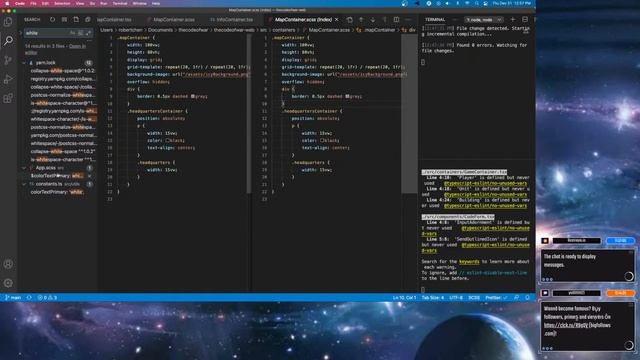The image size is (640, 360).
Task: Add a new terminal with plus icon
Action: (513, 20)
